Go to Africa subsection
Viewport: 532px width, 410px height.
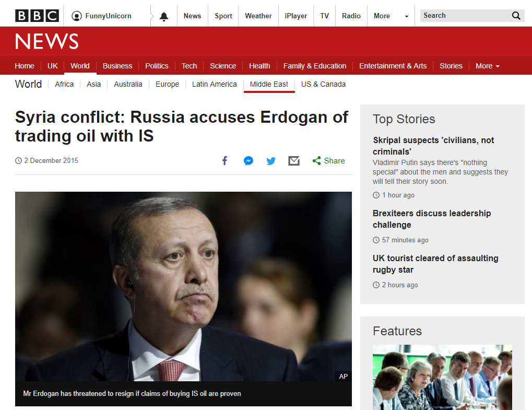coord(64,84)
